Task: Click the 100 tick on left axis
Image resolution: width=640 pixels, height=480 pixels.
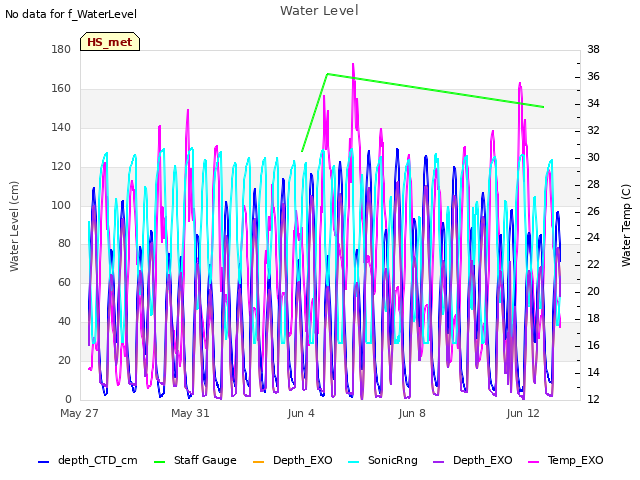Action: click(x=61, y=205)
